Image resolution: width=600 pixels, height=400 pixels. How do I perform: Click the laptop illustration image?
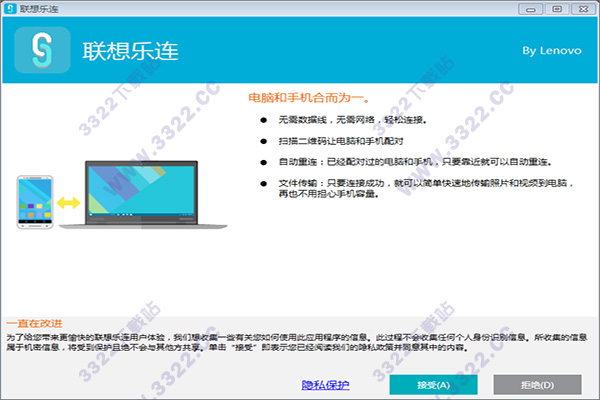pyautogui.click(x=142, y=195)
